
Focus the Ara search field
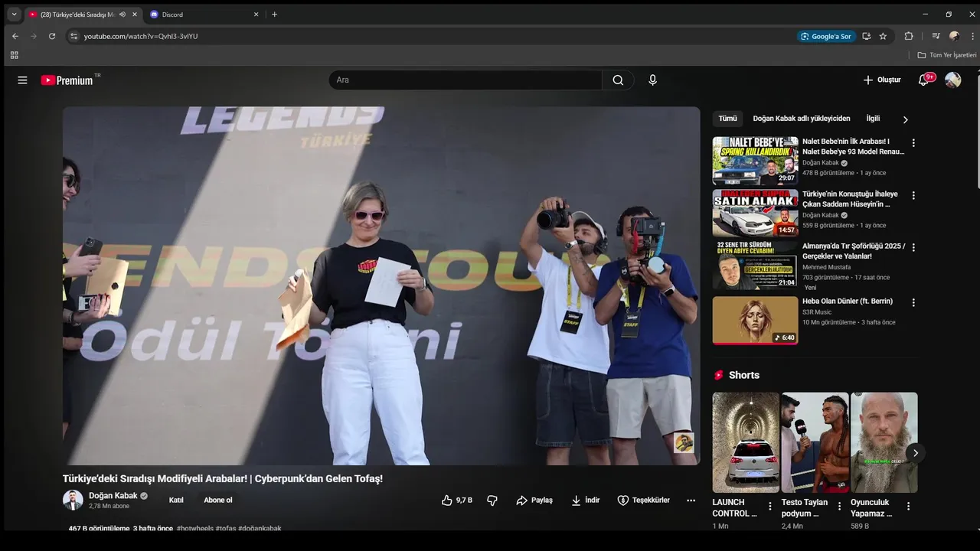[x=465, y=80]
